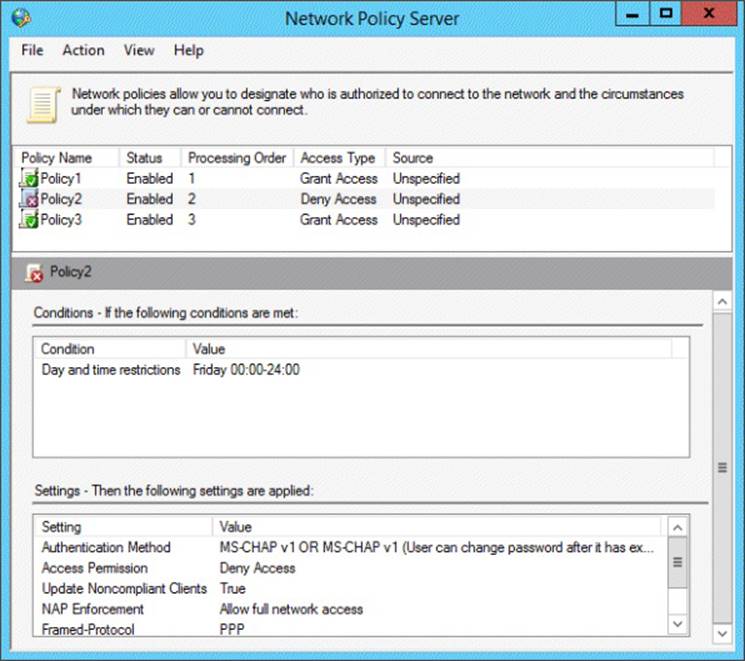Open the File menu
This screenshot has width=745, height=661.
[x=32, y=50]
